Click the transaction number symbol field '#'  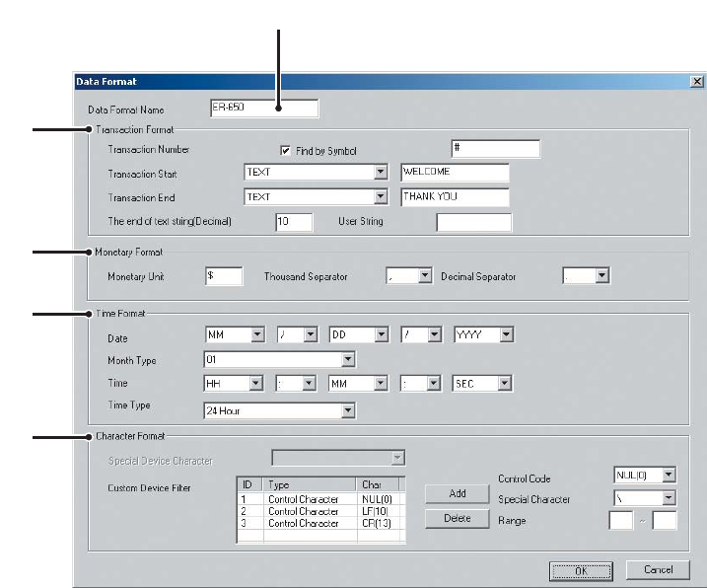coord(496,149)
